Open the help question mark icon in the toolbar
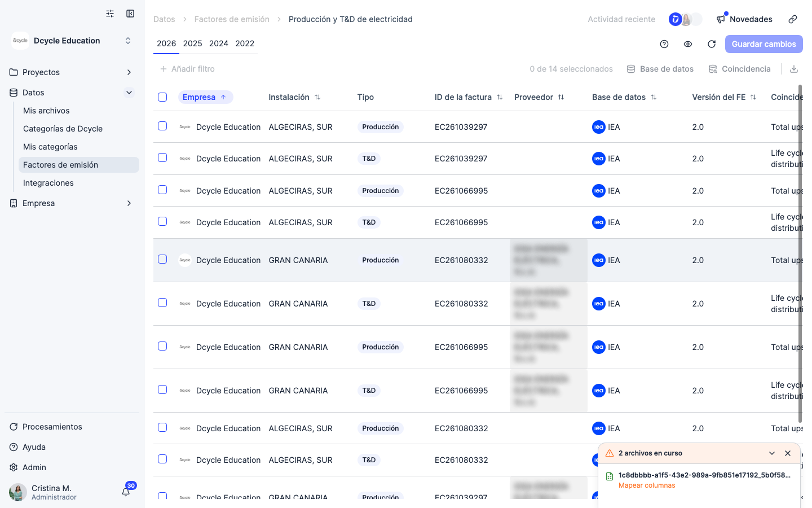 point(664,44)
